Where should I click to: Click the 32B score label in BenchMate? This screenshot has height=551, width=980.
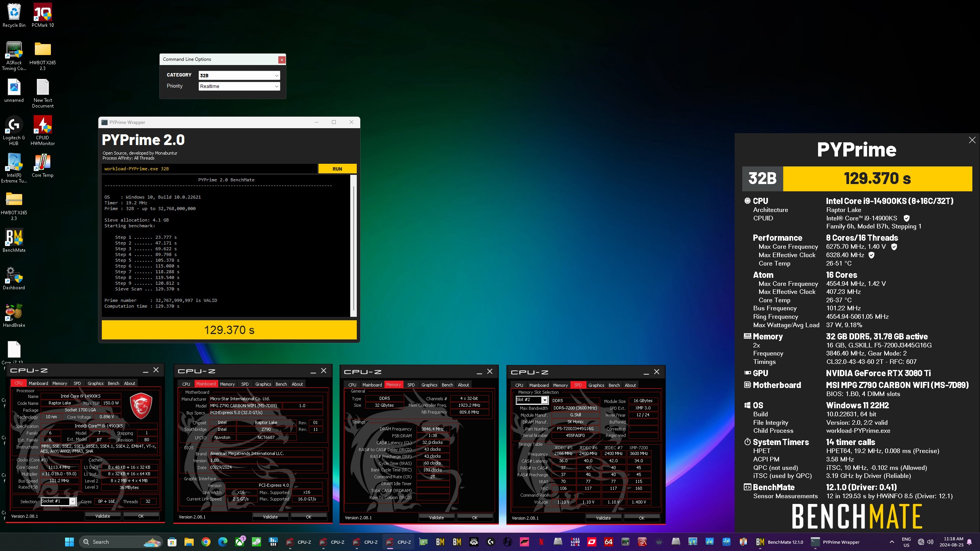tap(763, 179)
